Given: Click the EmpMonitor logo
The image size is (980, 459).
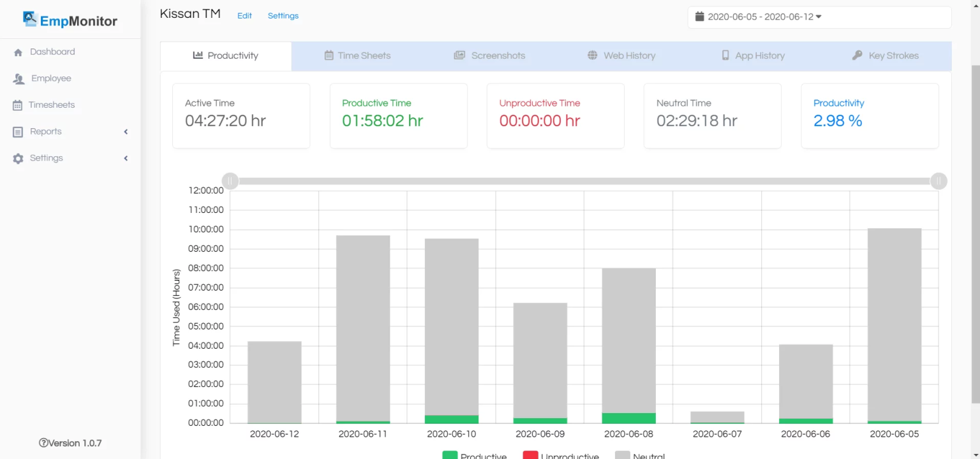Looking at the screenshot, I should point(70,20).
